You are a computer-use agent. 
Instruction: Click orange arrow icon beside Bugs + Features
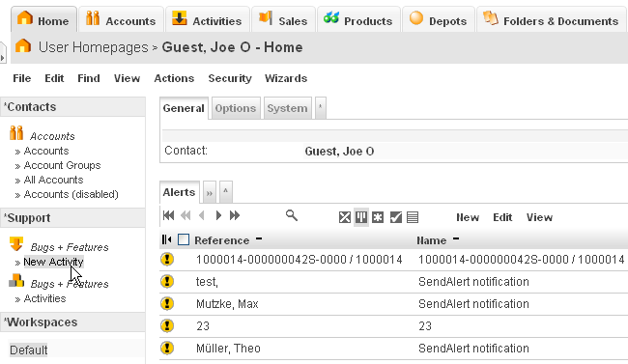(x=16, y=244)
